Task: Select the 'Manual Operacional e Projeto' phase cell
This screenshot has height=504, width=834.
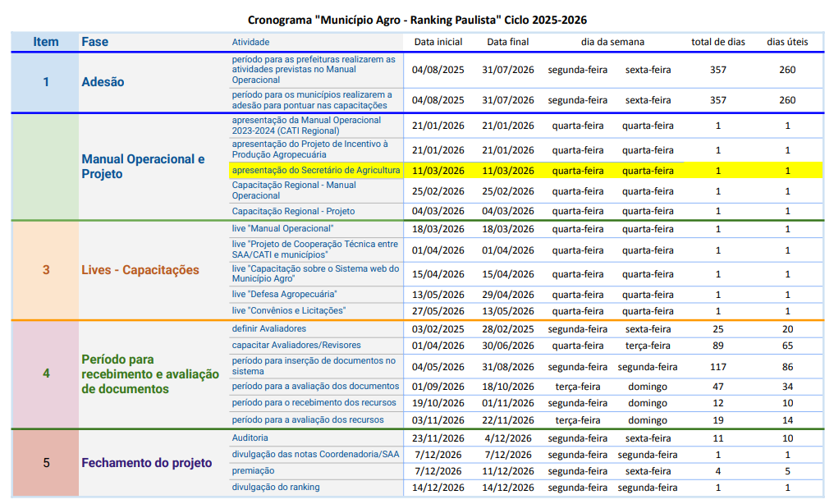Action: click(x=143, y=167)
